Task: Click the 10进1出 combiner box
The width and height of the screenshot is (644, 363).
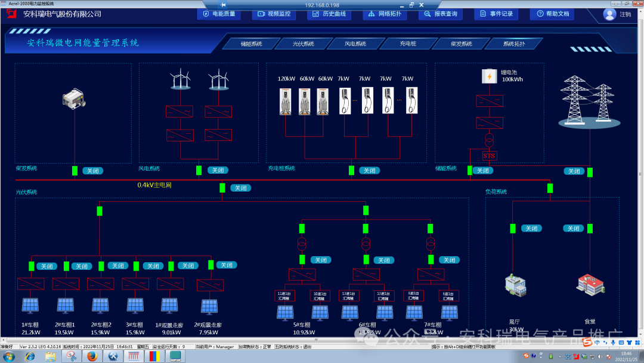Action: pos(320,296)
